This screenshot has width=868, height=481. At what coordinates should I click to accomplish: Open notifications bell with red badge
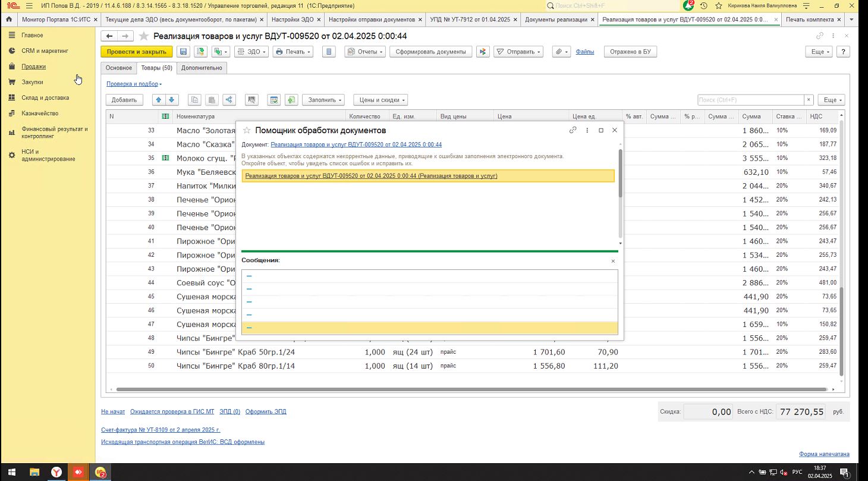pyautogui.click(x=688, y=5)
